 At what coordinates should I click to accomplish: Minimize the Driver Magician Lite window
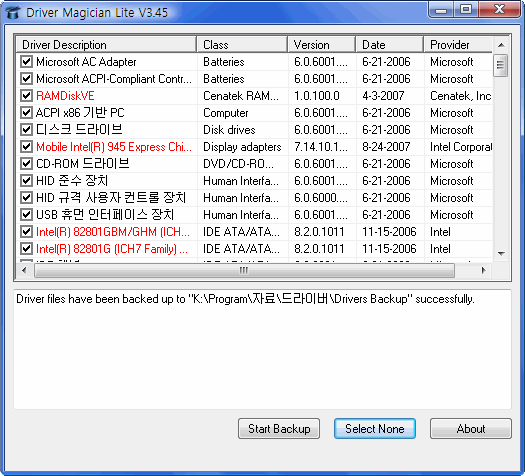(441, 10)
